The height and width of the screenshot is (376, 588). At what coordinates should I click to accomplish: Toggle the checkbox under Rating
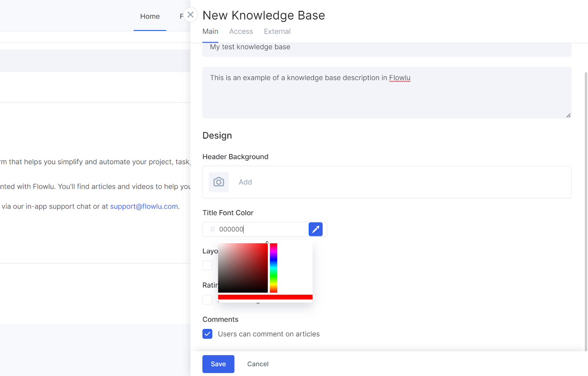click(207, 300)
